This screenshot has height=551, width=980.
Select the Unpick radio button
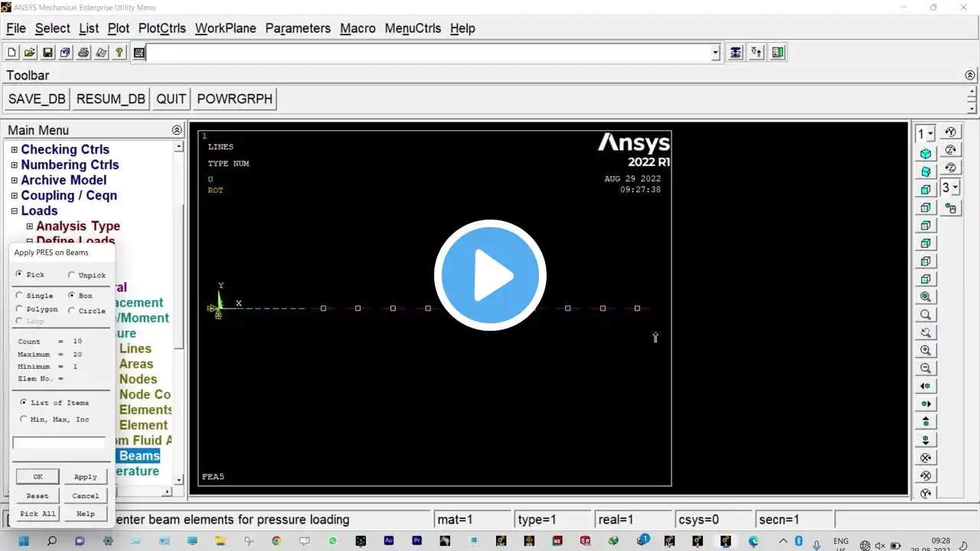71,275
